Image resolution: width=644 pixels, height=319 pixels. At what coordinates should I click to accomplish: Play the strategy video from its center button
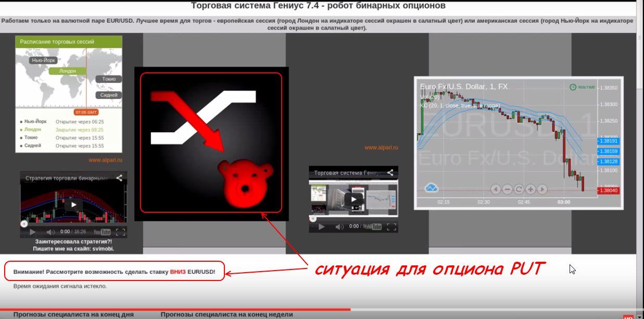[73, 205]
